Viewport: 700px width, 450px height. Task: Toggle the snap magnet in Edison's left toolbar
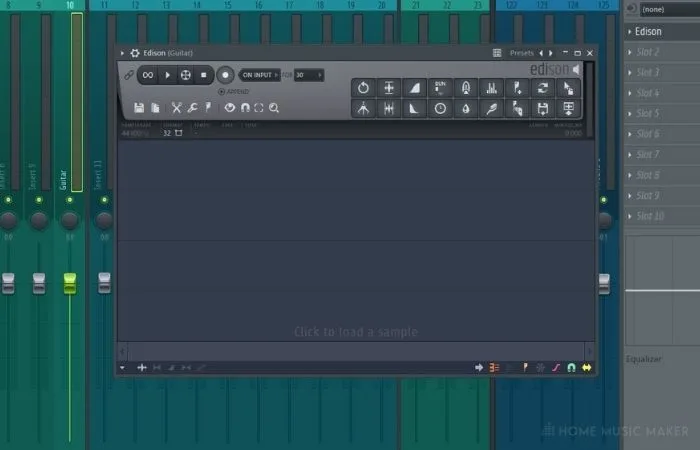pos(245,108)
